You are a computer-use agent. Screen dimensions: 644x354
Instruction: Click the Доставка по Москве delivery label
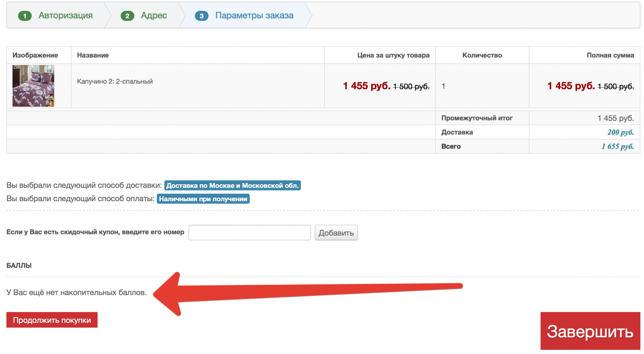(232, 185)
